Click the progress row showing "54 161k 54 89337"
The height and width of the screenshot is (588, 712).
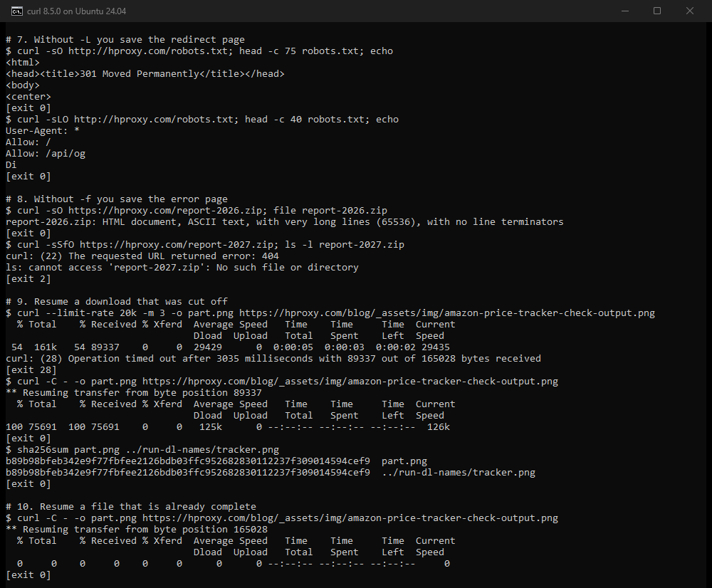[230, 347]
